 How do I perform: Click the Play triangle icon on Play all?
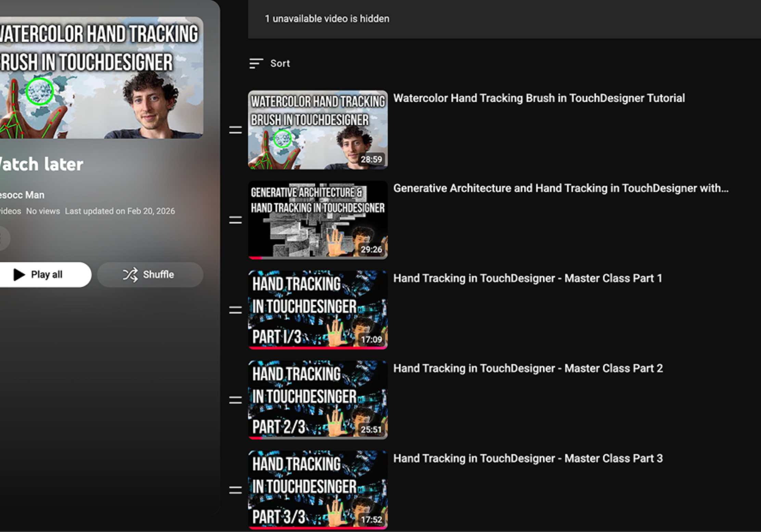click(x=20, y=274)
